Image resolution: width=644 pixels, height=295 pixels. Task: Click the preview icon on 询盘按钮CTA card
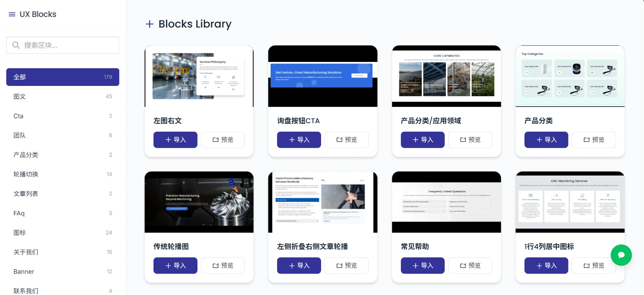[339, 140]
